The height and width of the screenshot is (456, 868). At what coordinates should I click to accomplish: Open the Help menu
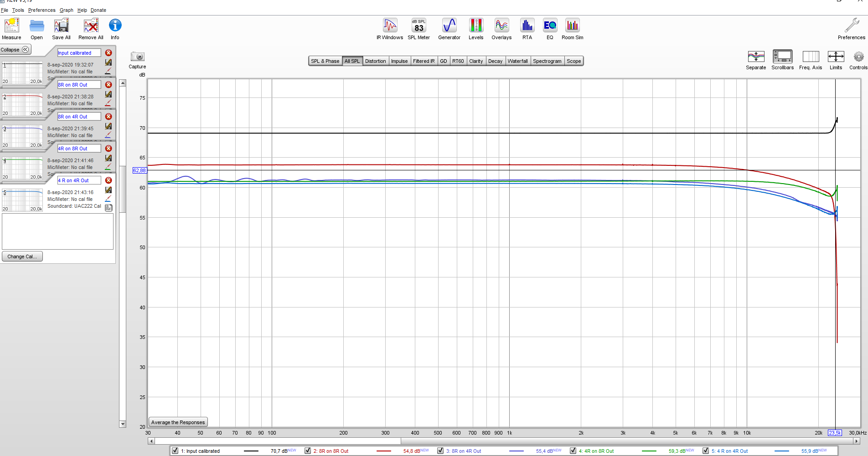[82, 10]
